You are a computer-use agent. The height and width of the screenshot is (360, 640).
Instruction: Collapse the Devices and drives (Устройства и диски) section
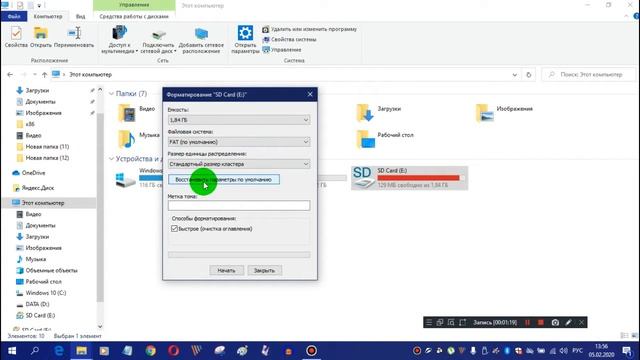111,159
